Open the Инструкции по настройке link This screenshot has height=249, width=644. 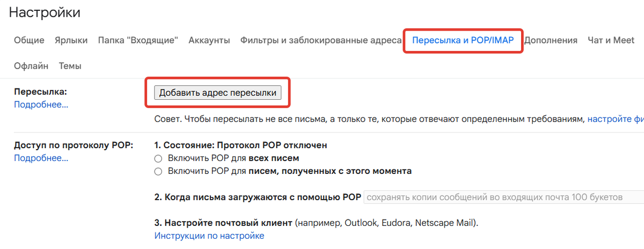(x=209, y=236)
